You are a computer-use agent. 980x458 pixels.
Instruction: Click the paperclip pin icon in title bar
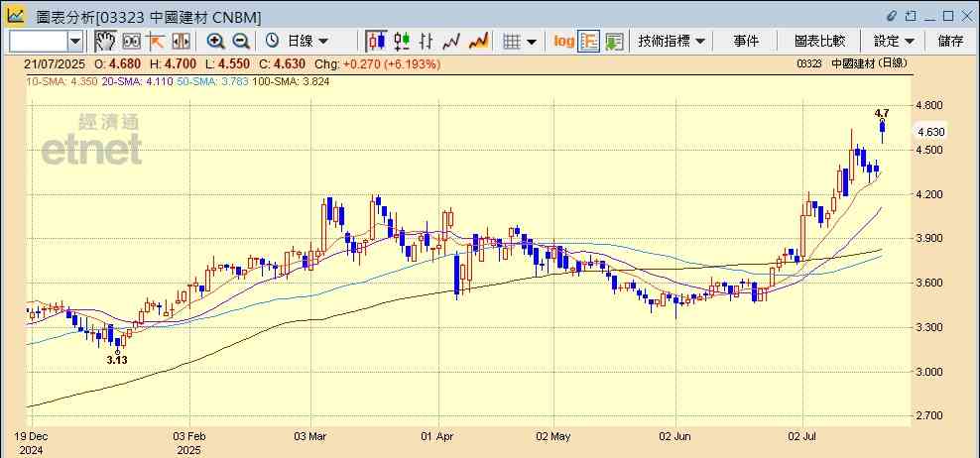(x=892, y=15)
